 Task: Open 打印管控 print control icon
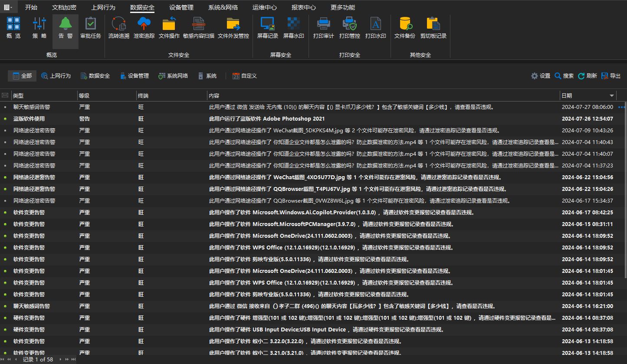[350, 29]
